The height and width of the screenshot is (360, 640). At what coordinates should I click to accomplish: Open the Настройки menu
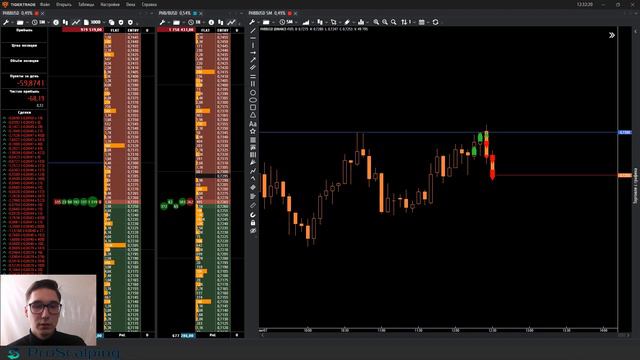[x=110, y=4]
